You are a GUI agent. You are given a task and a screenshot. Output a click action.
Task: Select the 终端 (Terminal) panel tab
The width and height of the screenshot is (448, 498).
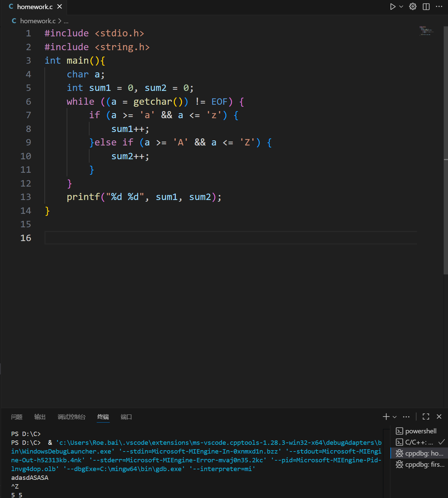click(x=103, y=417)
